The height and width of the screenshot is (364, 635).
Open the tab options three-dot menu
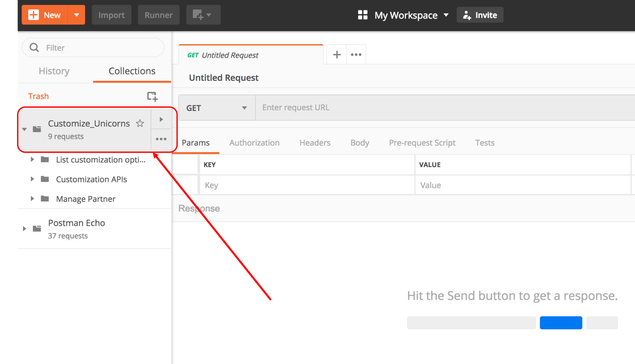[x=356, y=55]
